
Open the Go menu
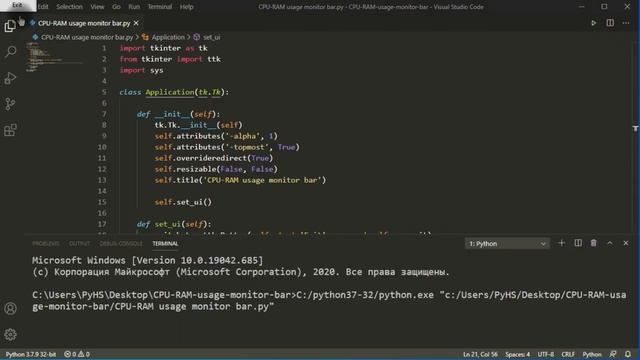click(116, 7)
